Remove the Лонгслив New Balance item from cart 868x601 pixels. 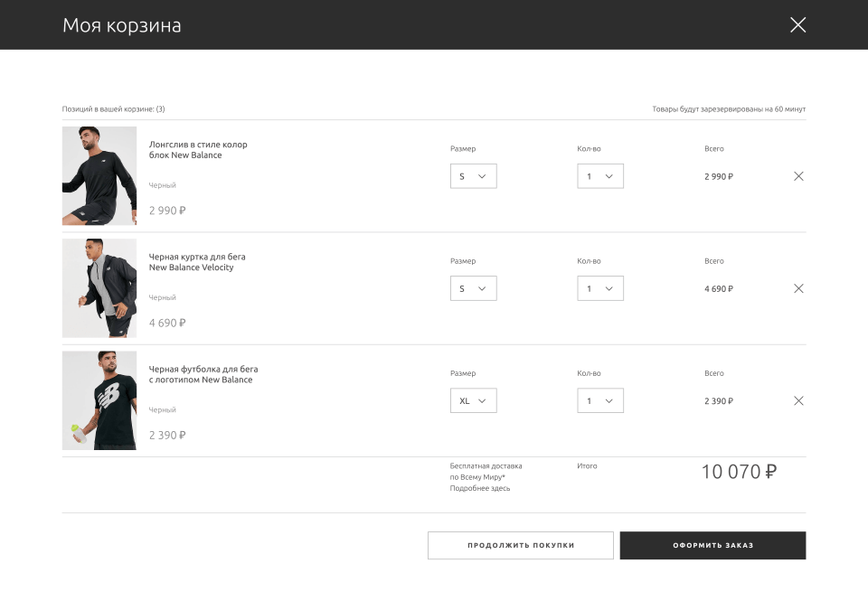pyautogui.click(x=798, y=176)
